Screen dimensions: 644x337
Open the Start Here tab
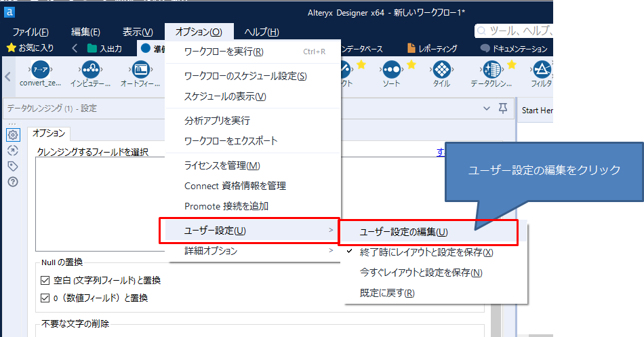(x=536, y=110)
